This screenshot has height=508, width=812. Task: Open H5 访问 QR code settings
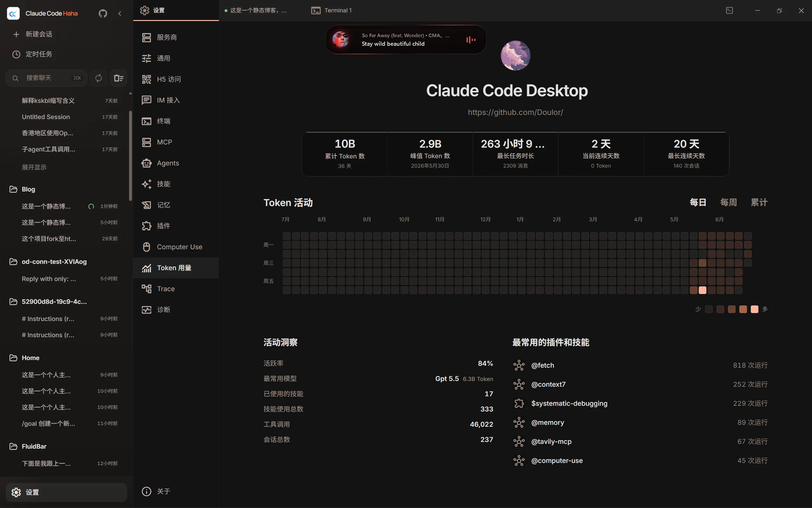(x=176, y=79)
